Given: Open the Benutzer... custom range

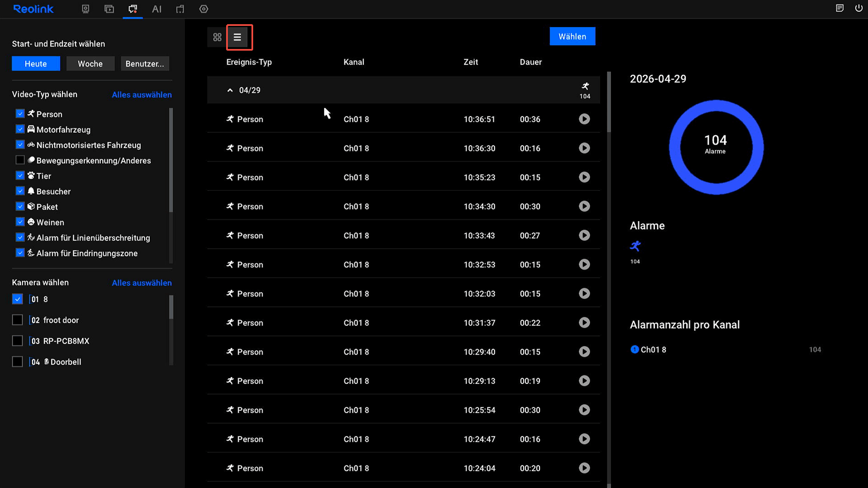Looking at the screenshot, I should 145,64.
